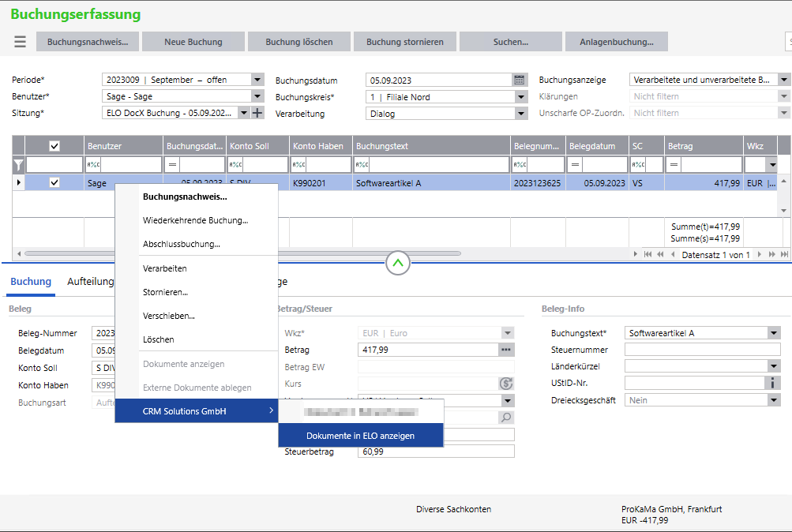The image size is (792, 532).
Task: Expand the Buchungstext dropdown in Beleg-Info
Action: tap(773, 332)
